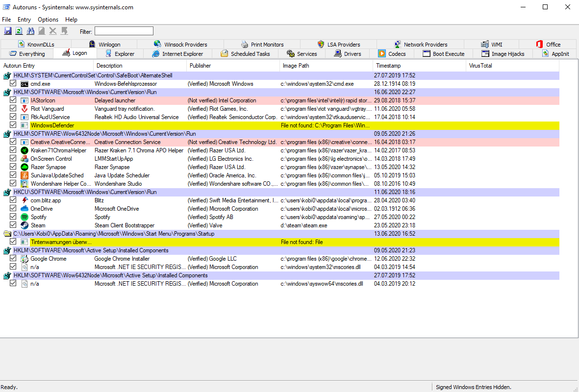Switch to the Internet Explorer tab
This screenshot has height=392, width=579.
point(177,54)
